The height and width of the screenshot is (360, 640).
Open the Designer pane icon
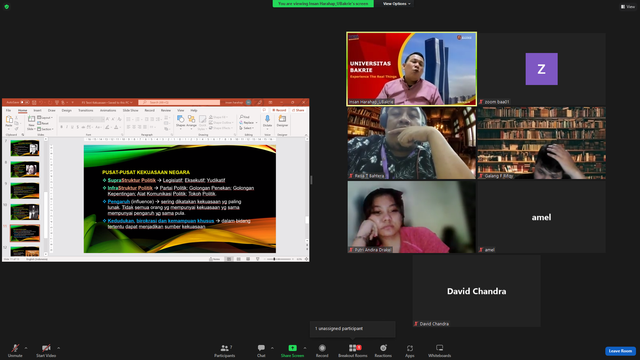(x=282, y=119)
